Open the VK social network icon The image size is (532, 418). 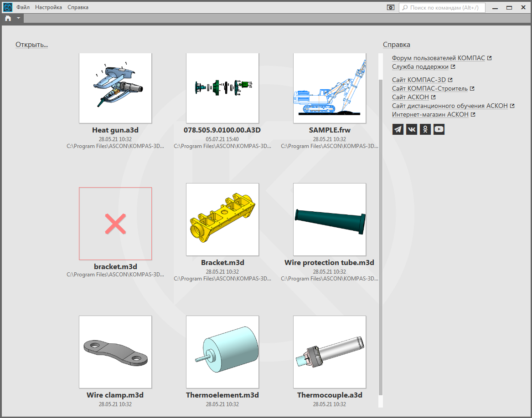[x=412, y=129]
